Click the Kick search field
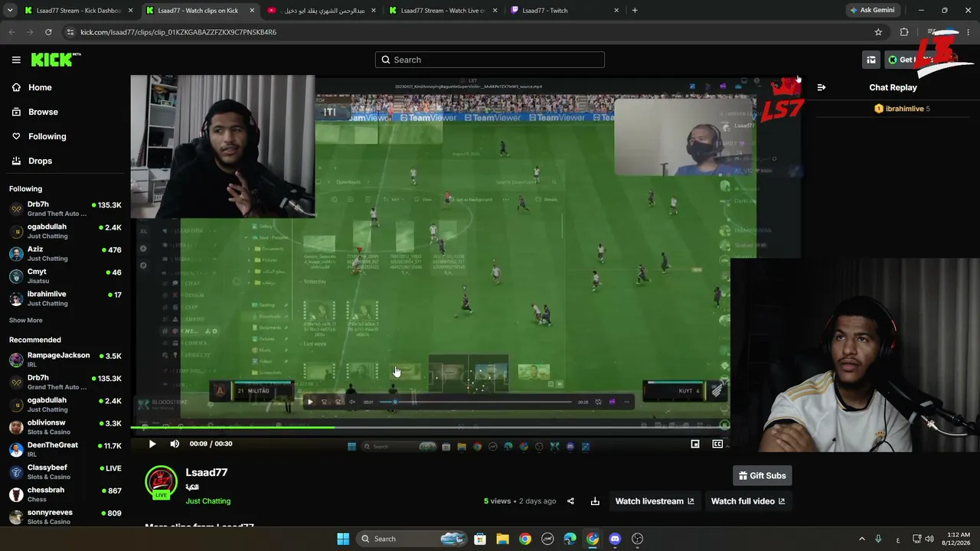 coord(490,60)
